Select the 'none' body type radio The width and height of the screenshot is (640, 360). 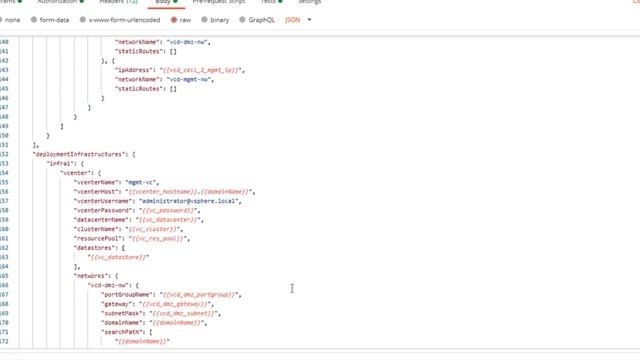pos(1,20)
